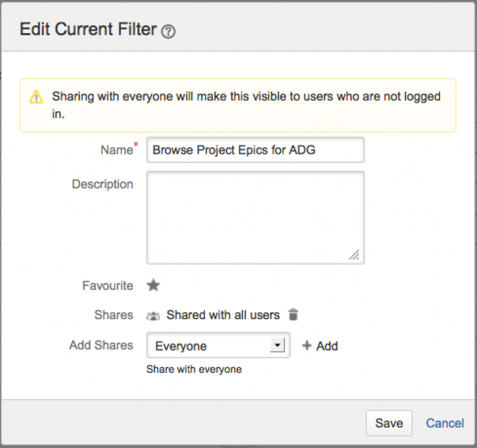This screenshot has height=448, width=477.
Task: Click the Name field label
Action: coord(116,150)
